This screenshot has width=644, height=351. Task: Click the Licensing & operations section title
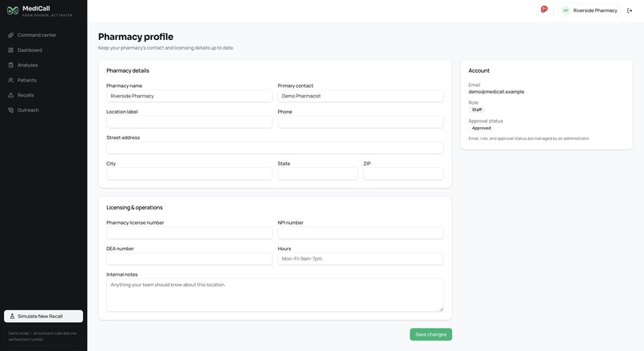coord(134,208)
